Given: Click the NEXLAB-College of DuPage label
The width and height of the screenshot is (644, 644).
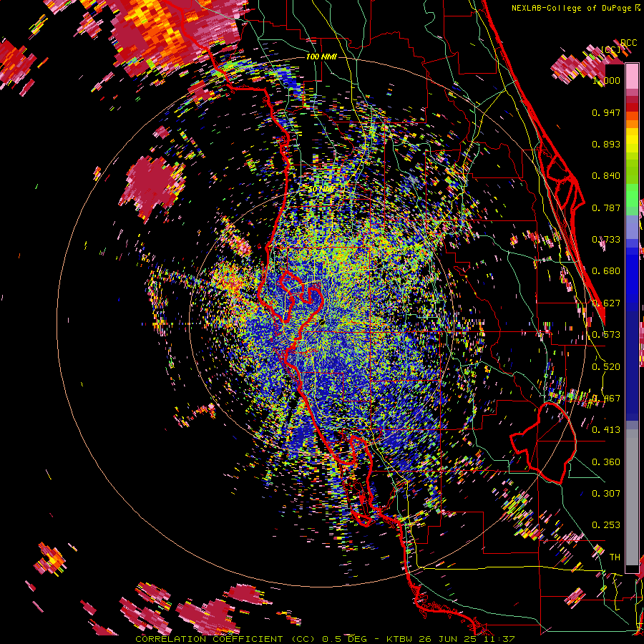Looking at the screenshot, I should (571, 8).
